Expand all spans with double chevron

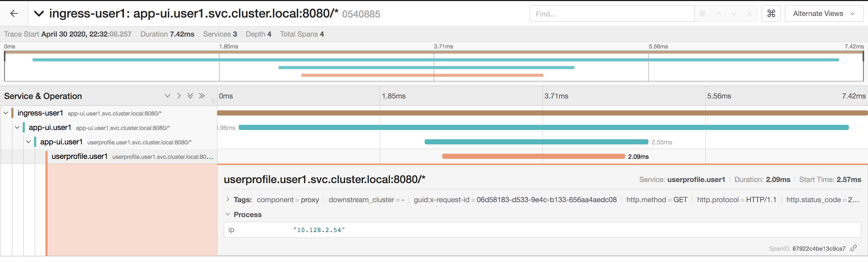click(190, 96)
